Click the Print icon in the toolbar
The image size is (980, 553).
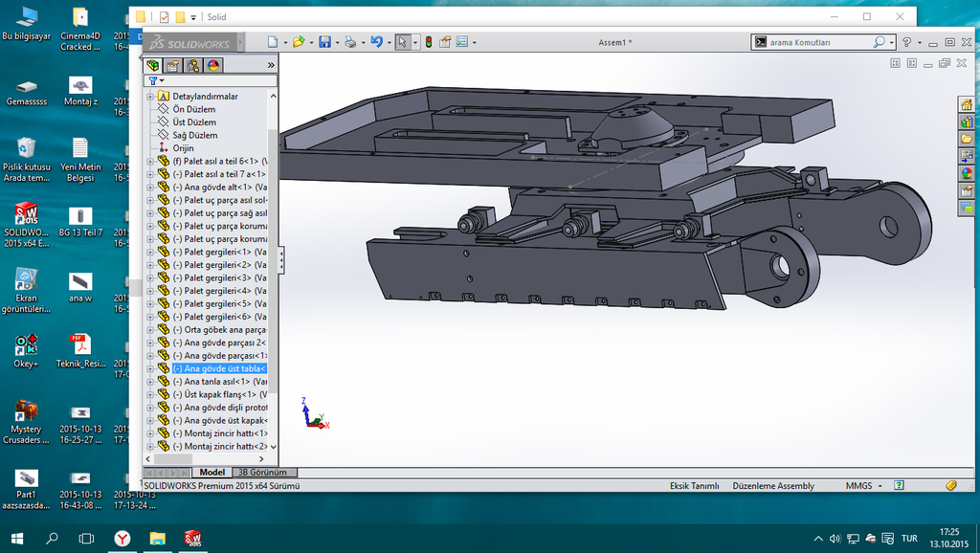350,42
